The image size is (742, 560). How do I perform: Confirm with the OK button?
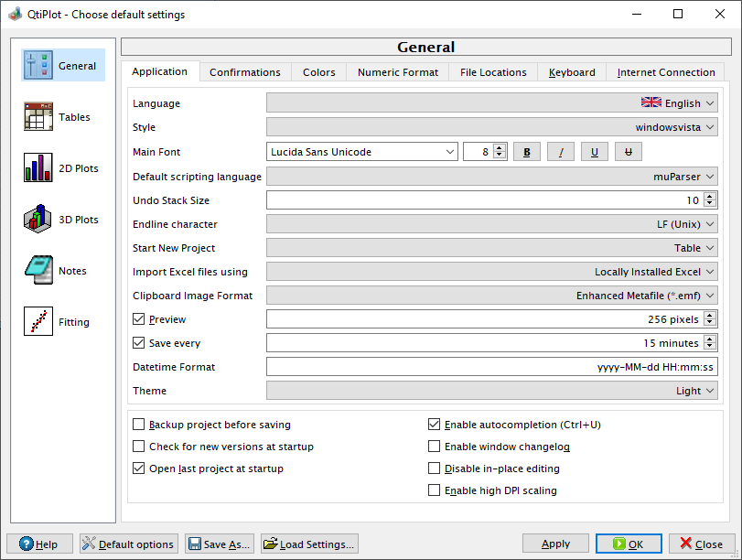[629, 544]
